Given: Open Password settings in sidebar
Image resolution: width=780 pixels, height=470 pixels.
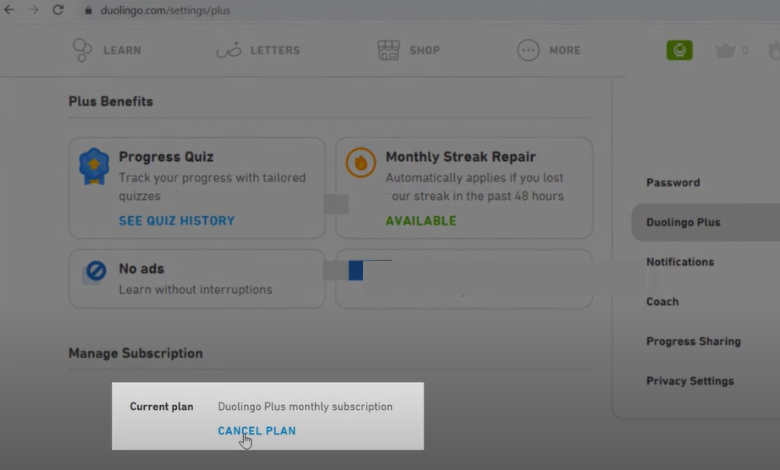Looking at the screenshot, I should click(x=673, y=183).
